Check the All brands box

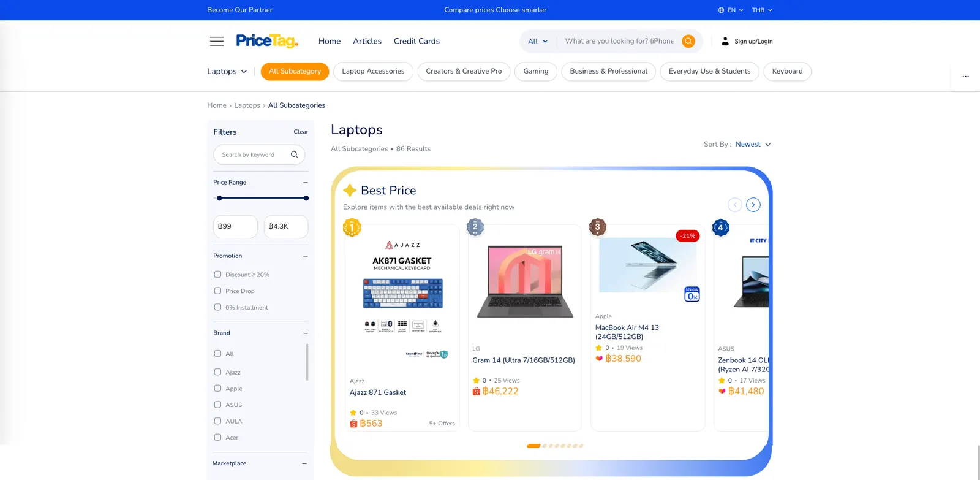pos(217,354)
